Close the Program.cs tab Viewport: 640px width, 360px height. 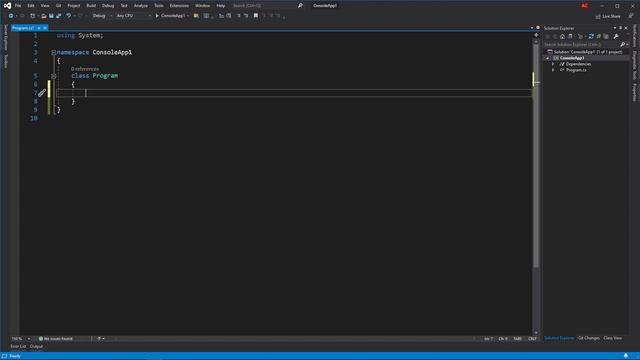(x=45, y=28)
